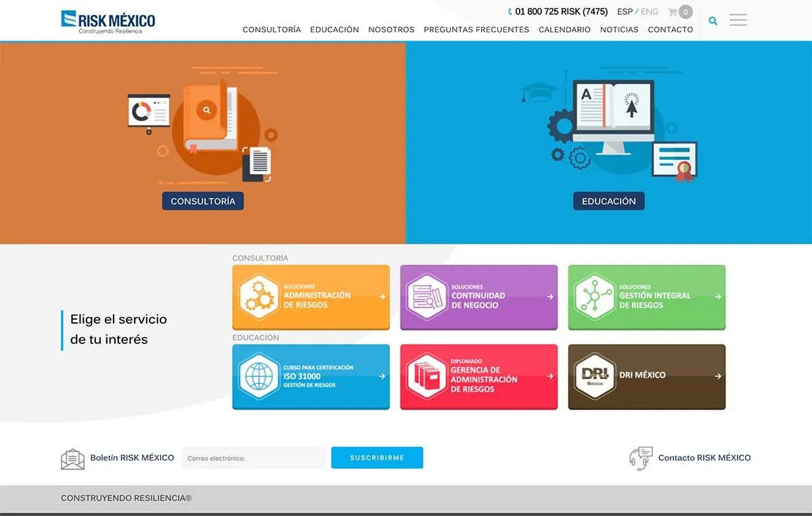Select the books icon on Gerencia de Administración card
The height and width of the screenshot is (516, 812).
(x=426, y=377)
